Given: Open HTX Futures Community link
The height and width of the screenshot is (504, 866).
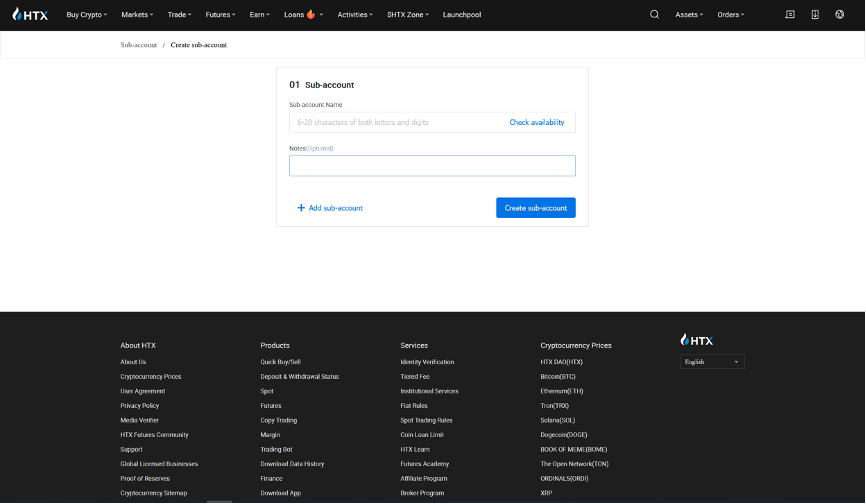Looking at the screenshot, I should [154, 434].
